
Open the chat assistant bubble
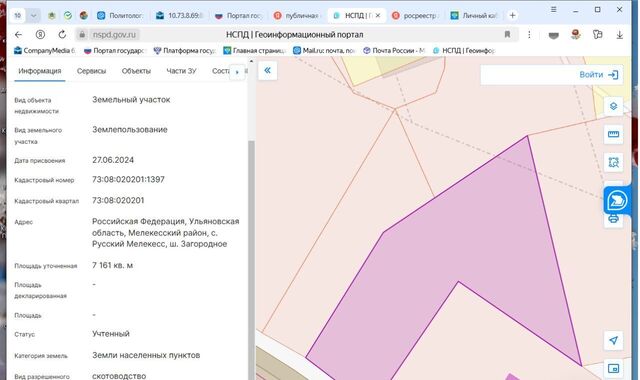[x=617, y=200]
